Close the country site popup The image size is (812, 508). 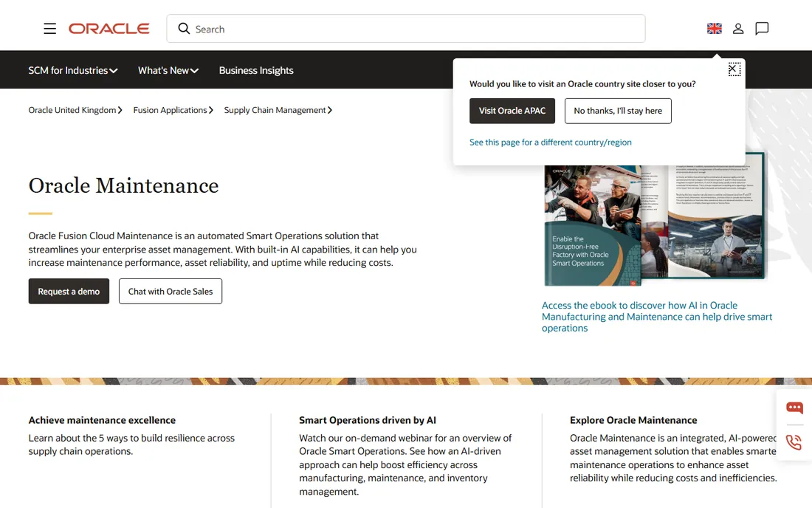pos(734,69)
